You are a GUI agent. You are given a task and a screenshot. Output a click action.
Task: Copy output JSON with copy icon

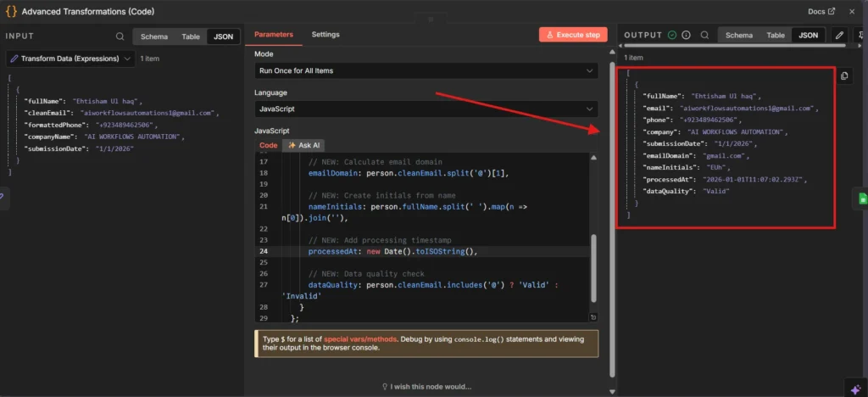click(843, 76)
